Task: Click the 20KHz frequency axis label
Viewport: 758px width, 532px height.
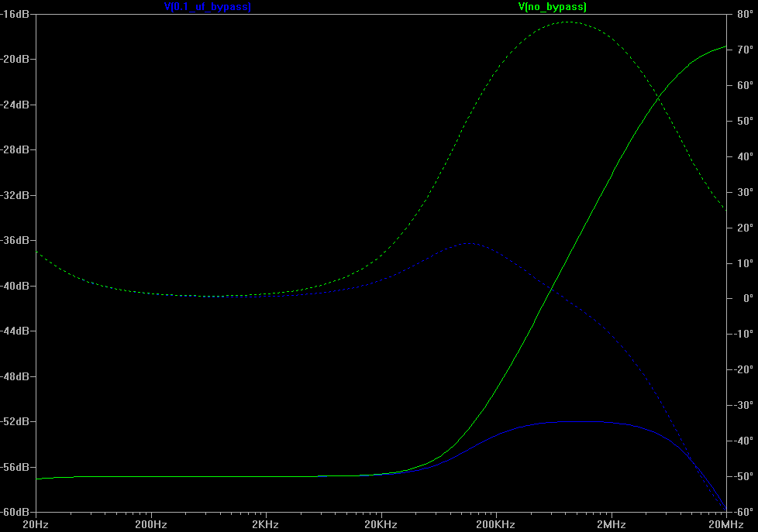Action: (x=381, y=524)
